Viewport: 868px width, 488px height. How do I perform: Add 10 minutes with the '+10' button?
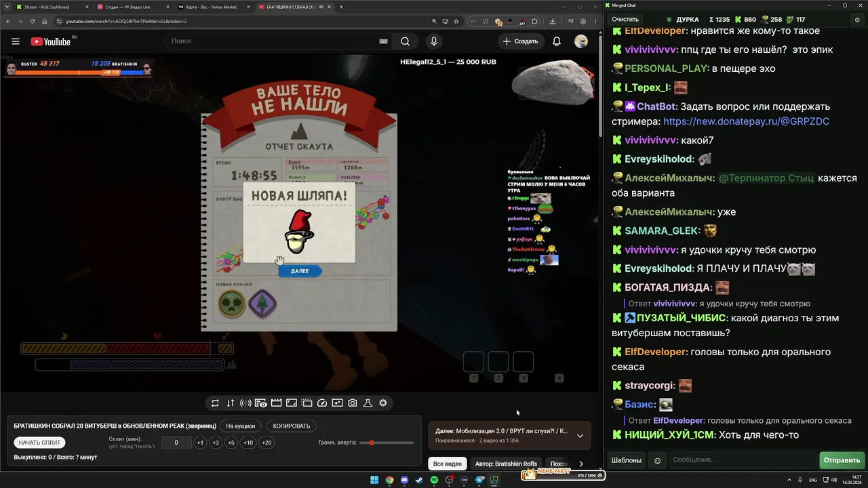(x=249, y=443)
